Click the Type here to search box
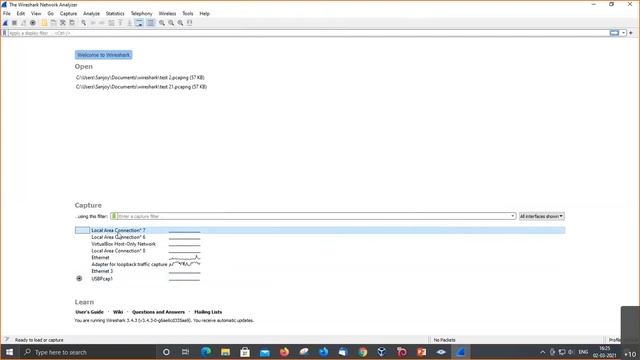Viewport: 640px width, 360px height. 88,352
